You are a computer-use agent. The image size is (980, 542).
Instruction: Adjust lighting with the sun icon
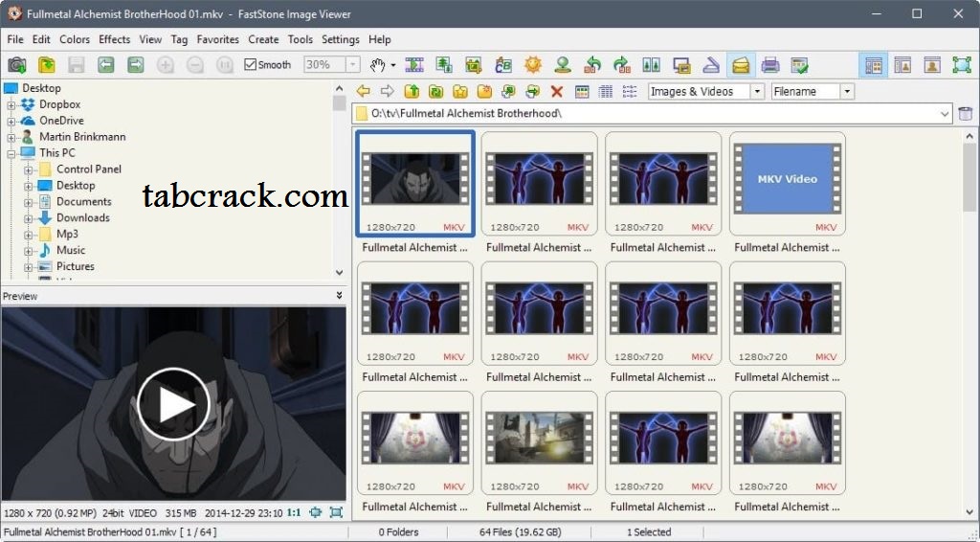point(532,64)
